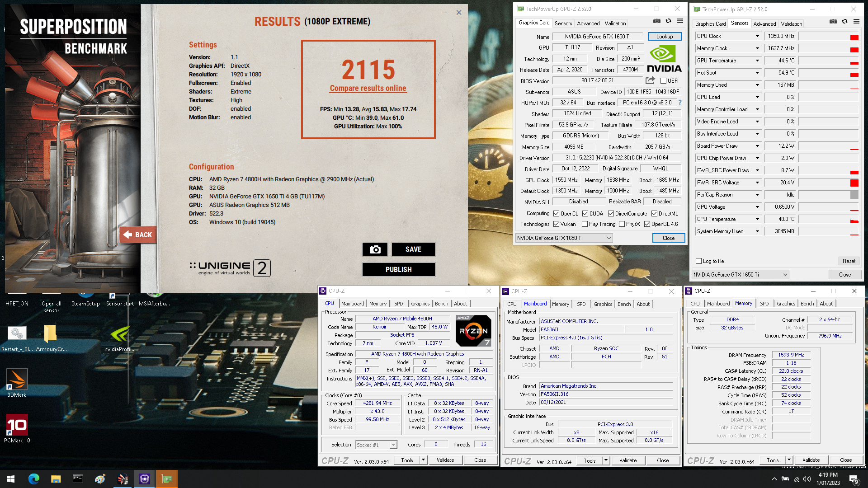
Task: Click camera icon in GPU-Z Graphics Card window
Action: tap(657, 21)
